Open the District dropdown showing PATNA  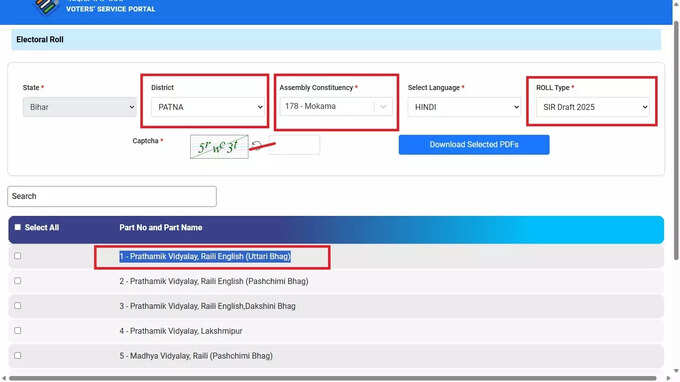tap(208, 107)
